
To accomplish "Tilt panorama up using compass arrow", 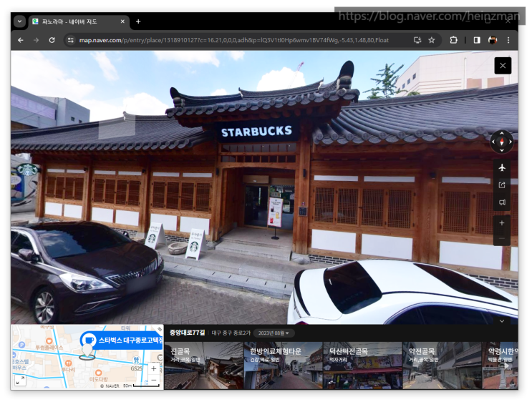I will point(502,133).
